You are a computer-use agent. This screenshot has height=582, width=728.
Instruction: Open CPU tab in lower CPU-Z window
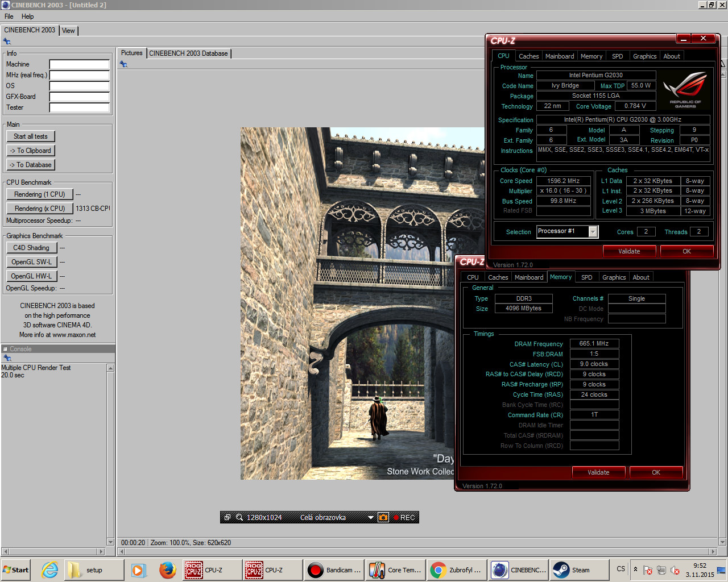click(x=473, y=277)
